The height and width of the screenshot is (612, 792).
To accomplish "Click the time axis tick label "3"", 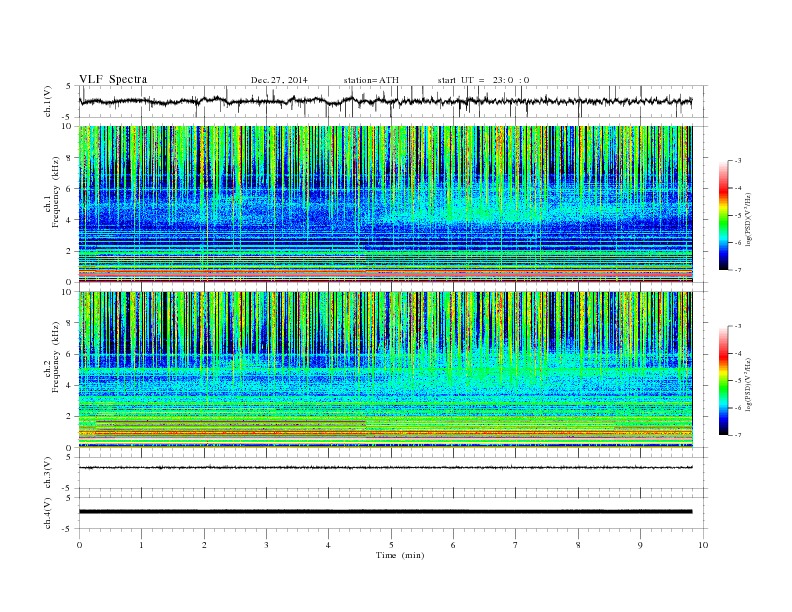I will coord(266,545).
